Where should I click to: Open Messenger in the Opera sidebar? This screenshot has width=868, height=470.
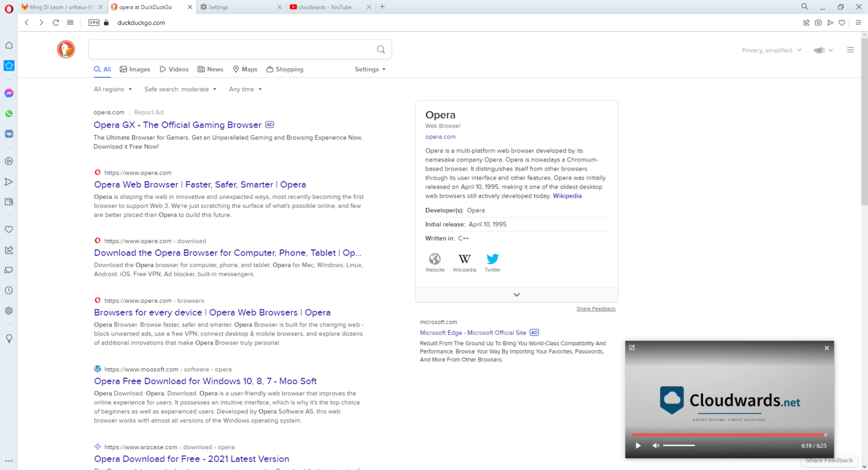coord(9,93)
